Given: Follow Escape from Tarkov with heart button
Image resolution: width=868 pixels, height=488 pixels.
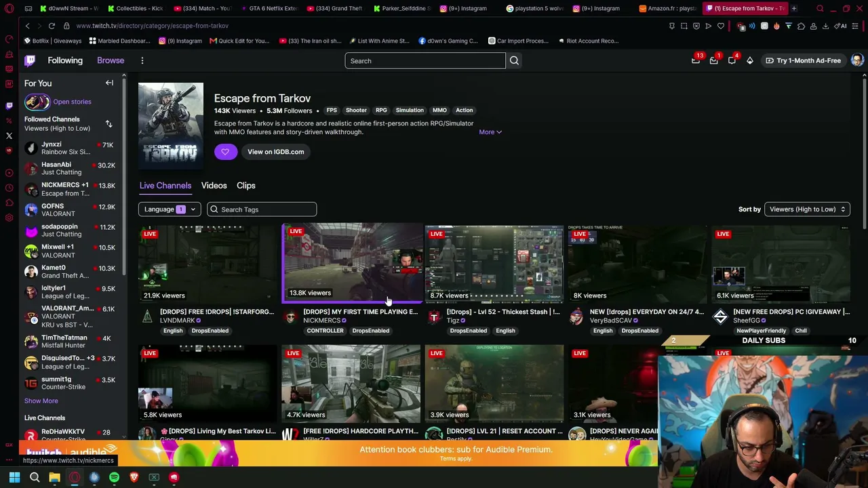Looking at the screenshot, I should coord(225,152).
